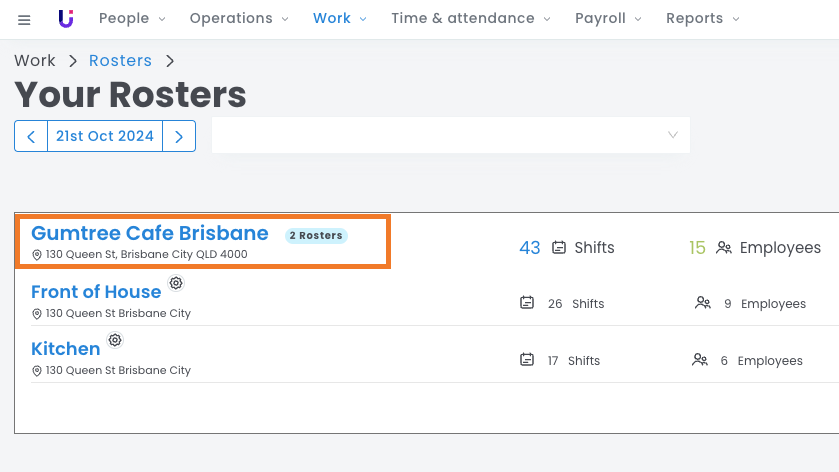Open Front of House roster settings gear
This screenshot has width=839, height=472.
pos(176,283)
